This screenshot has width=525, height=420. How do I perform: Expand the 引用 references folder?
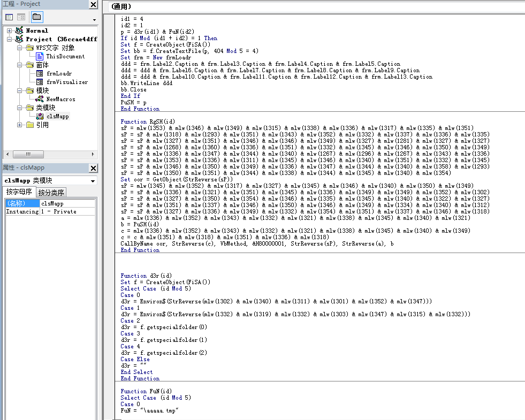pyautogui.click(x=19, y=125)
